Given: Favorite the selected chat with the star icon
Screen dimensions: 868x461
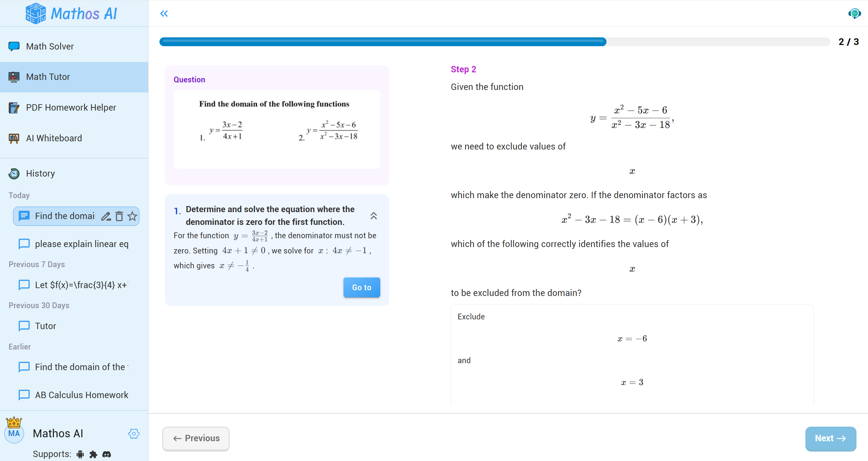Looking at the screenshot, I should pyautogui.click(x=132, y=216).
